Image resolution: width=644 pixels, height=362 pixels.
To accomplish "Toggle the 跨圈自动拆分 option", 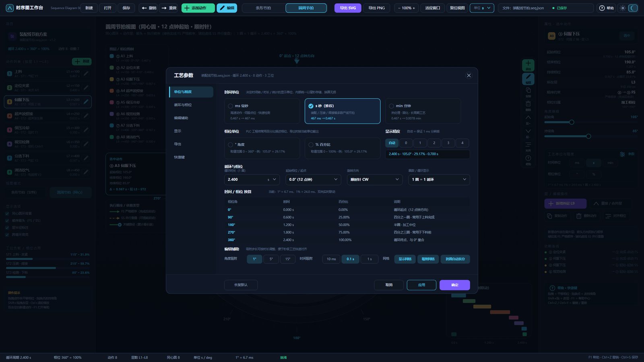I will [x=455, y=259].
